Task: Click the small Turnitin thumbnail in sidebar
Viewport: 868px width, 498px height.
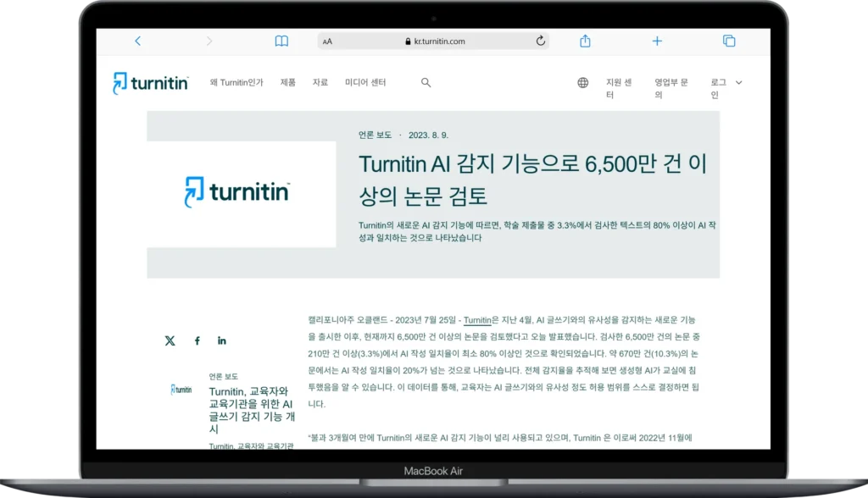Action: (x=181, y=390)
